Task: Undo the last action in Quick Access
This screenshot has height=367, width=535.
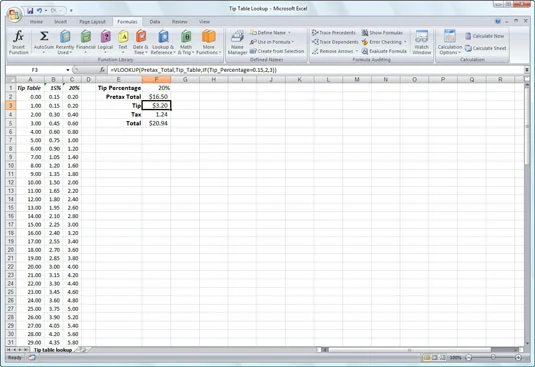Action: [x=40, y=11]
